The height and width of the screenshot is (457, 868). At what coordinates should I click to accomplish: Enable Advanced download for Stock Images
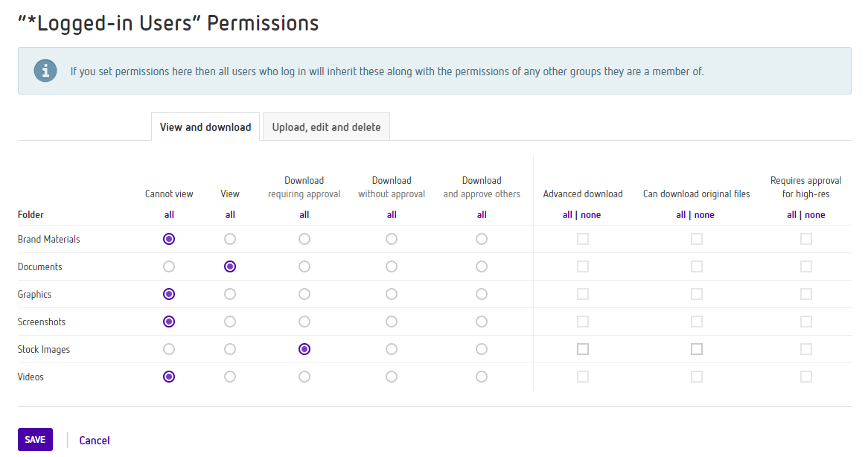[583, 349]
